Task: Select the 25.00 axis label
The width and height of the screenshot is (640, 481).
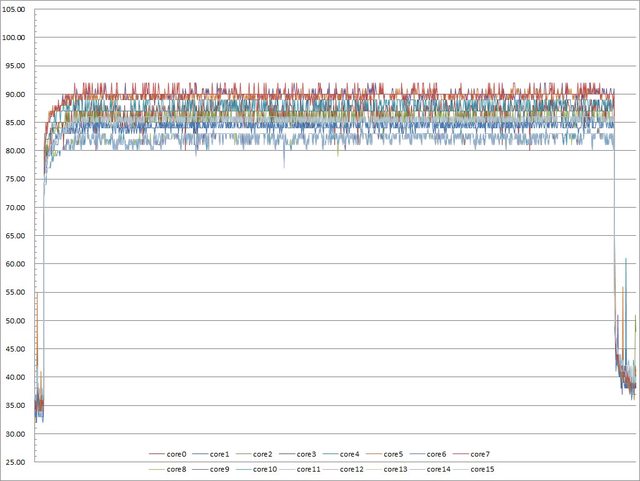Action: (15, 463)
